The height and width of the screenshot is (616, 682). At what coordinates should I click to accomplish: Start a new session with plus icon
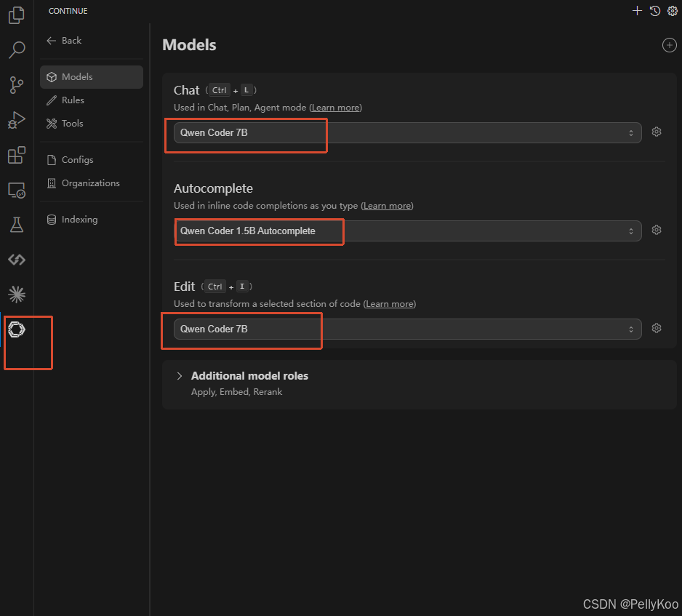637,11
